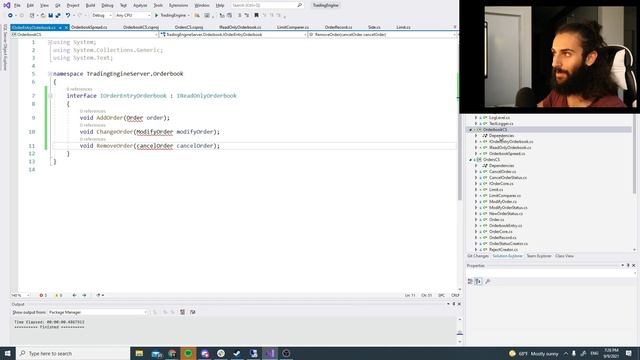Screen dimensions: 640x360
Task: Start debugging with the TradingEngine run button
Action: click(171, 15)
